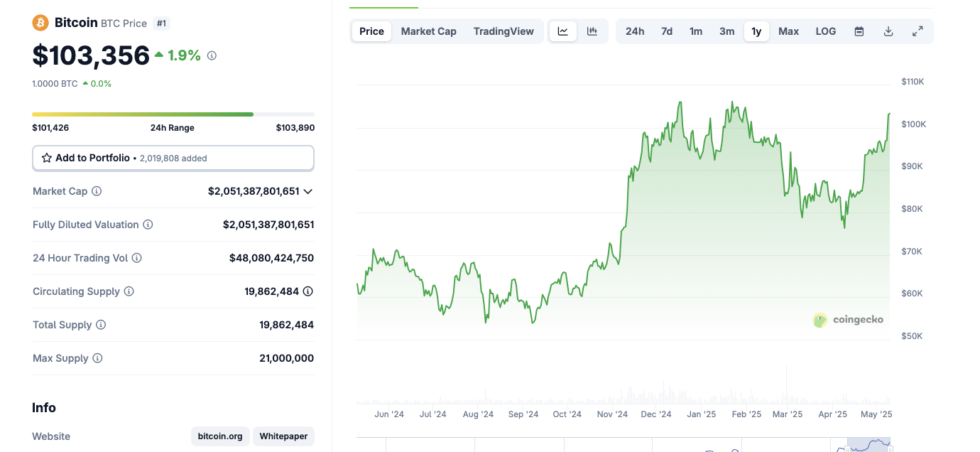Toggle LOG scale on the chart
The height and width of the screenshot is (452, 980).
click(x=826, y=31)
